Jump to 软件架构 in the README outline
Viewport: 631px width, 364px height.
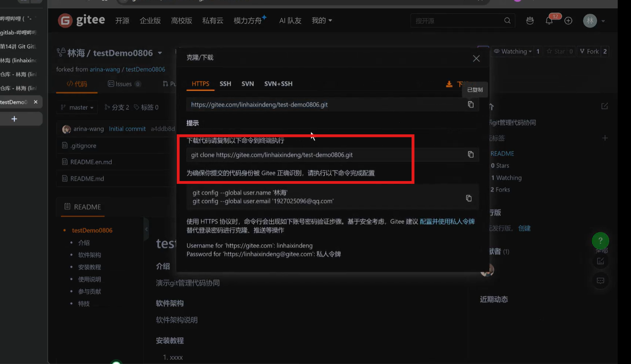click(90, 255)
